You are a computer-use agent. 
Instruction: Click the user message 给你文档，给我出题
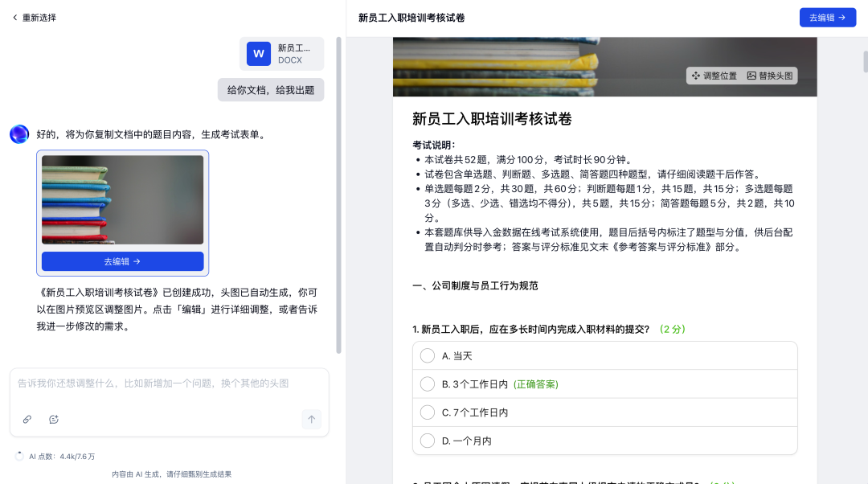[271, 90]
